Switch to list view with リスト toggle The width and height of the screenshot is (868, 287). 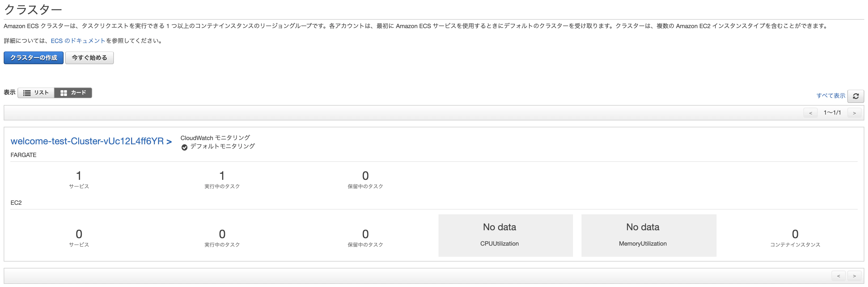[36, 93]
